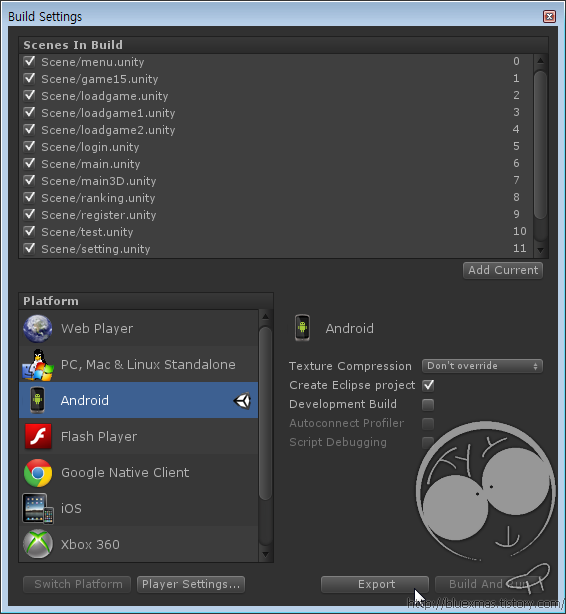Click the Create Eclipse project label
Screen dimensions: 566x614
352,385
